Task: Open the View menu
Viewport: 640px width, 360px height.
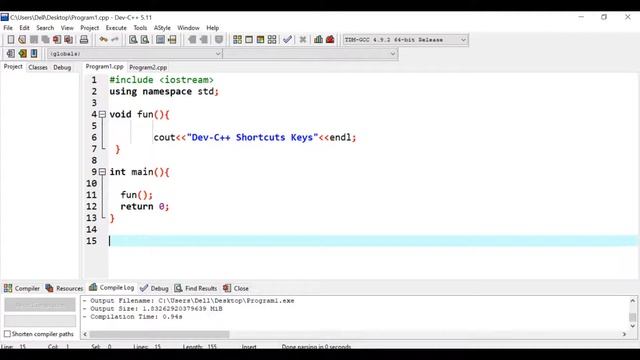Action: 67,28
